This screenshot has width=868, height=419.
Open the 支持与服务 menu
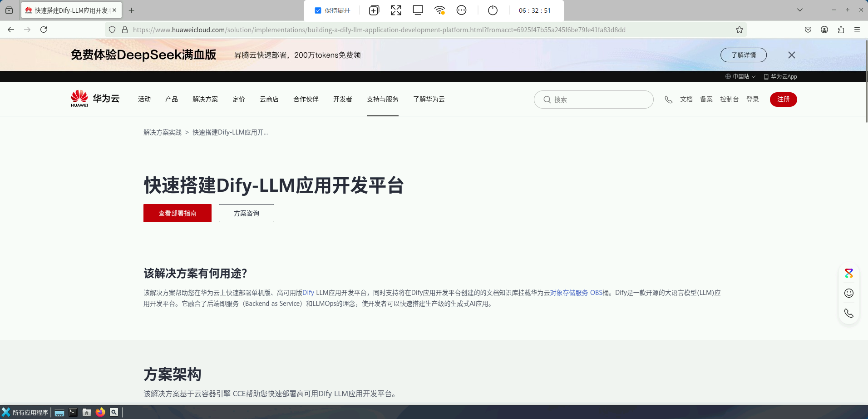click(x=383, y=99)
